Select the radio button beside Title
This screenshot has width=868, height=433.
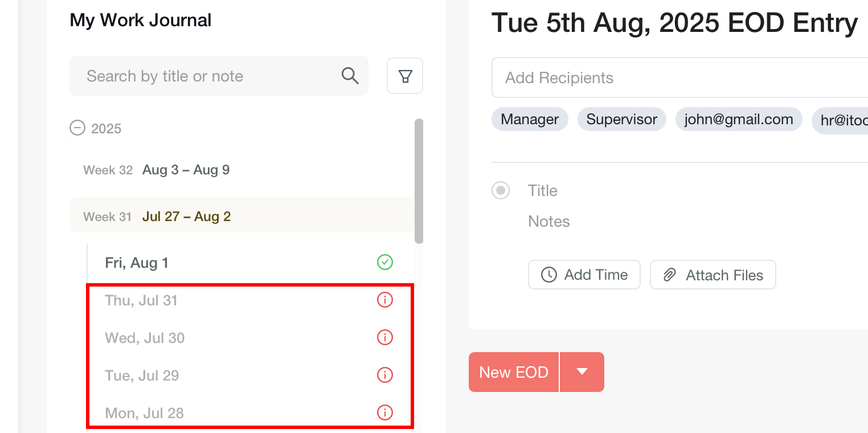(501, 190)
